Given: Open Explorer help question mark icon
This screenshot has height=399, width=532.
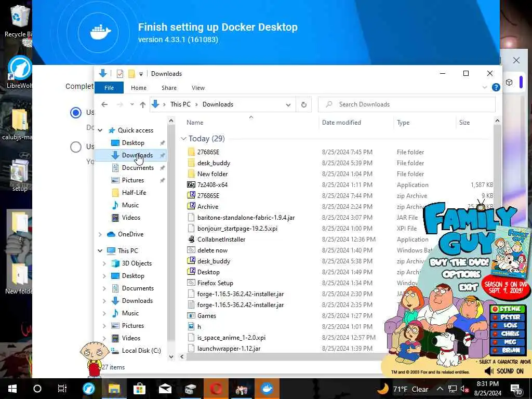Looking at the screenshot, I should (x=496, y=87).
